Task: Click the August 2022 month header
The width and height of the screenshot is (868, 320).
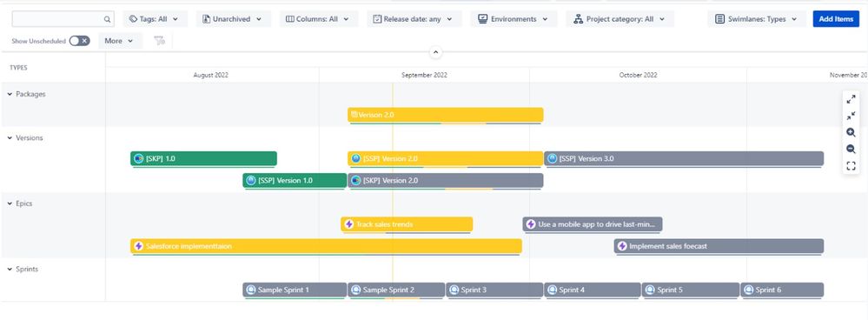Action: pos(211,76)
